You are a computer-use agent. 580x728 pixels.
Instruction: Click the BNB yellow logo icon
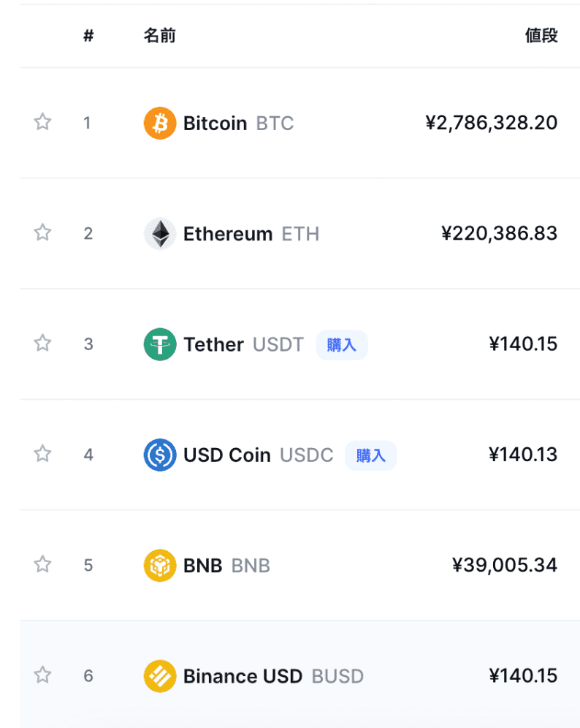[x=160, y=565]
